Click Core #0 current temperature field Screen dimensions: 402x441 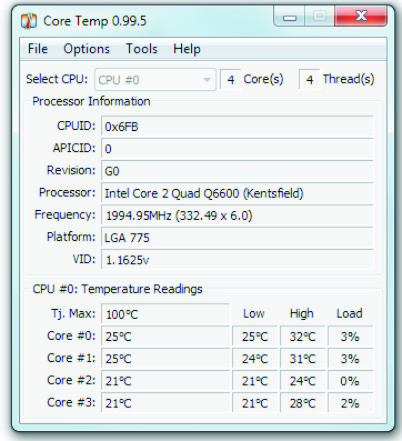165,336
